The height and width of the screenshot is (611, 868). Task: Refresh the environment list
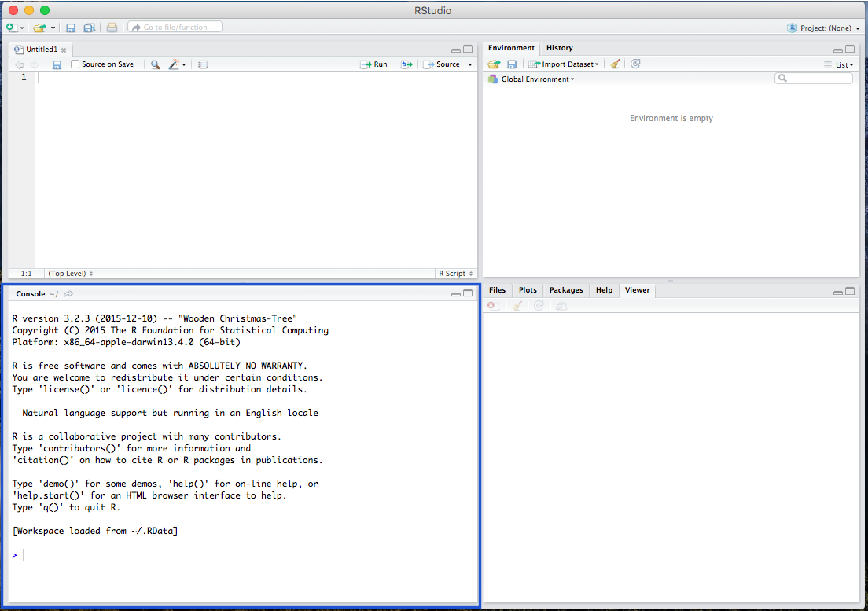pos(634,64)
